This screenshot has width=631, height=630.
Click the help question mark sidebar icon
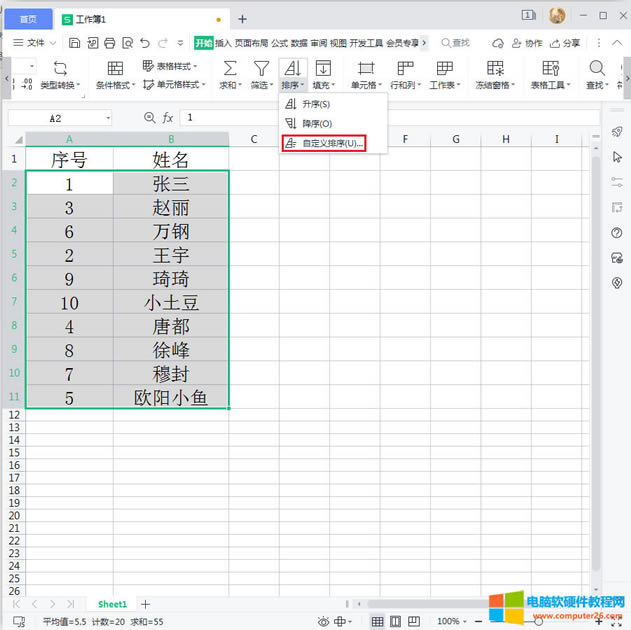[617, 233]
